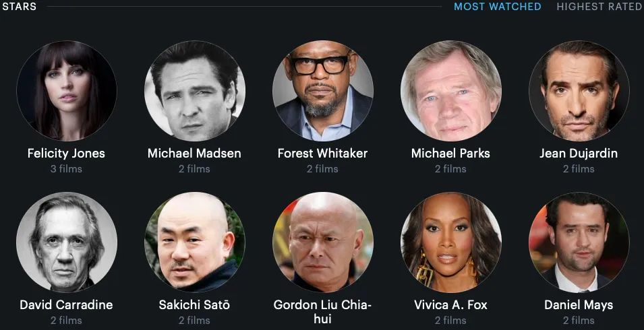This screenshot has width=644, height=330.
Task: Switch to the Highest Rated tab
Action: click(x=600, y=7)
